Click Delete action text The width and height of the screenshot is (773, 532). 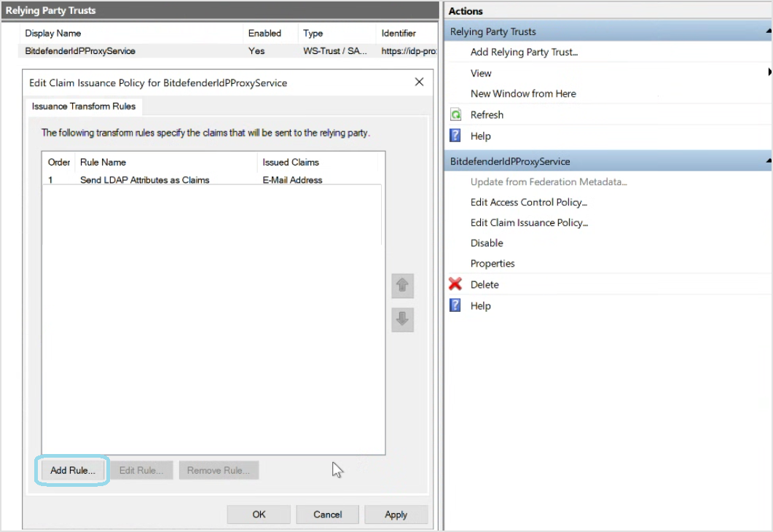[x=484, y=284]
